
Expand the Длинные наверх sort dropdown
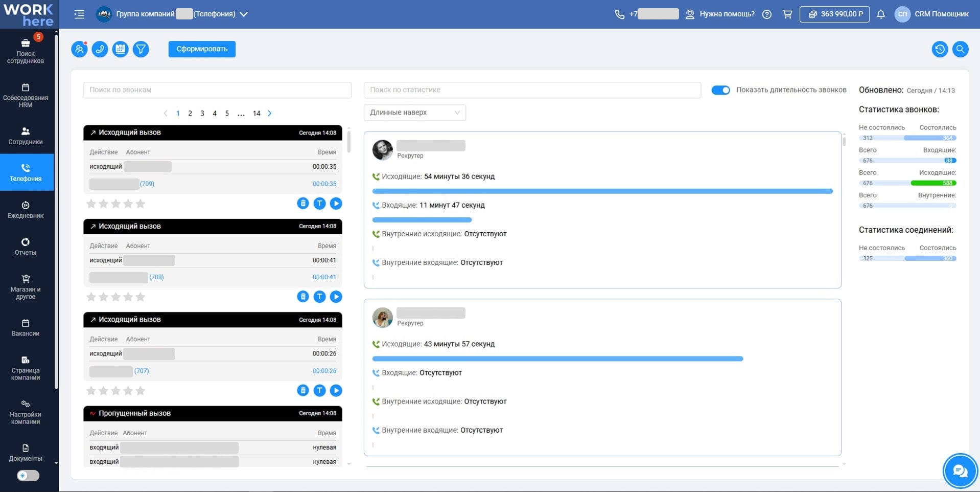(414, 113)
